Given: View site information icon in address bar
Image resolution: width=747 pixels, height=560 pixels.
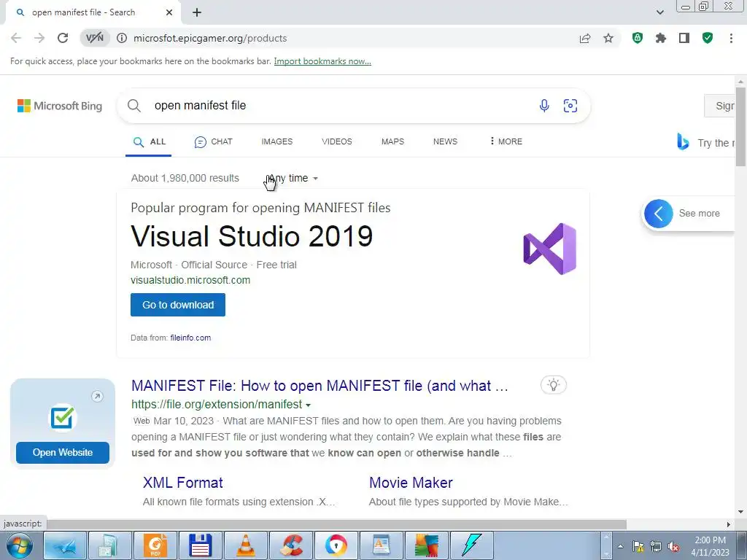Looking at the screenshot, I should 122,38.
